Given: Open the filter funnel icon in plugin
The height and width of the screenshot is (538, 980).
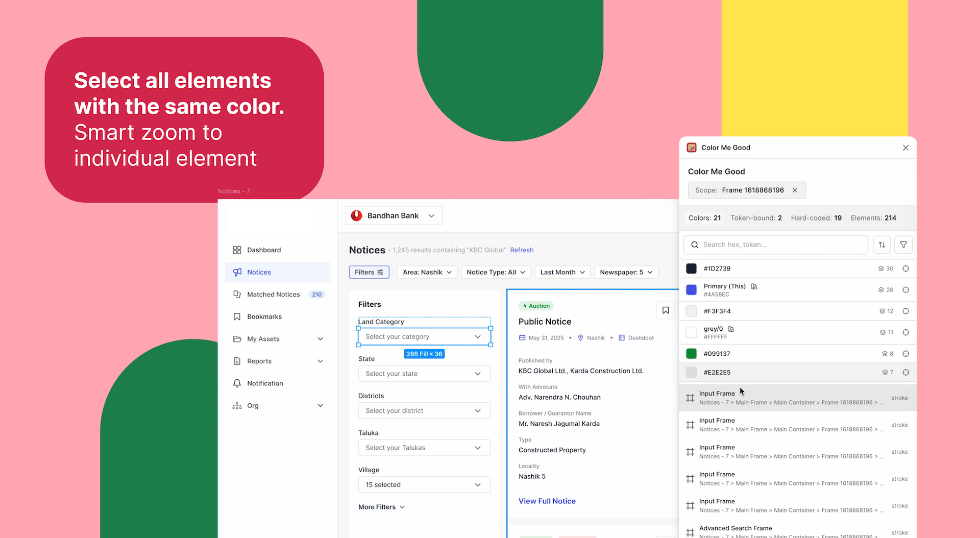Looking at the screenshot, I should coord(903,244).
